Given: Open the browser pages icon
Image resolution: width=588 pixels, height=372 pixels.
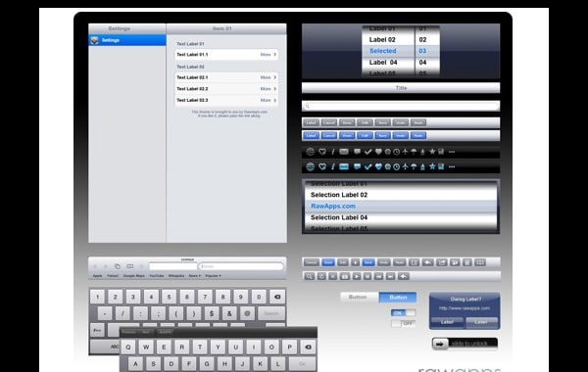Looking at the screenshot, I should pos(118,266).
